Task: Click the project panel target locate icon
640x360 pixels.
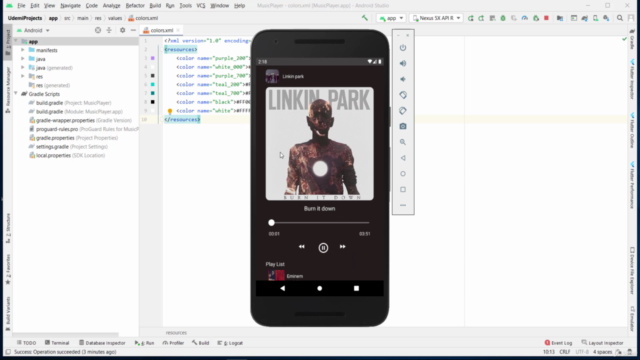Action: coord(98,30)
